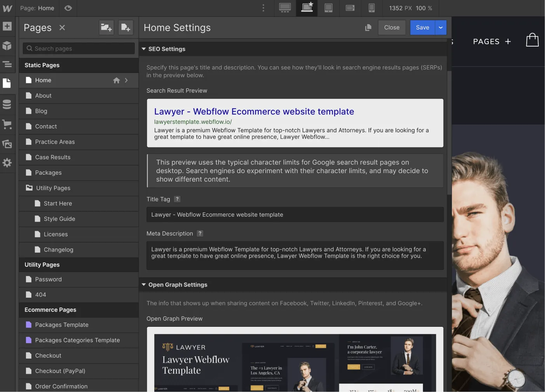Image resolution: width=545 pixels, height=392 pixels.
Task: Toggle preview mode eye icon
Action: coord(68,8)
